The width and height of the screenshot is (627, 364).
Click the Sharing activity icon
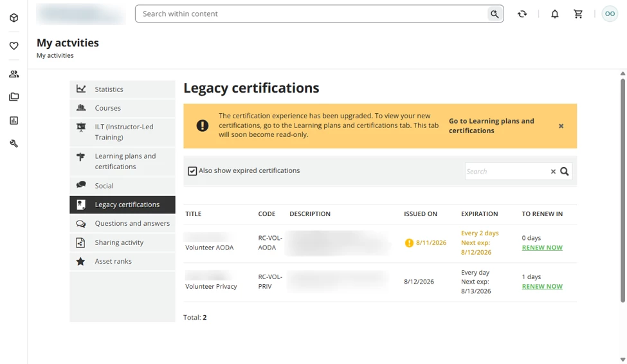coord(81,242)
